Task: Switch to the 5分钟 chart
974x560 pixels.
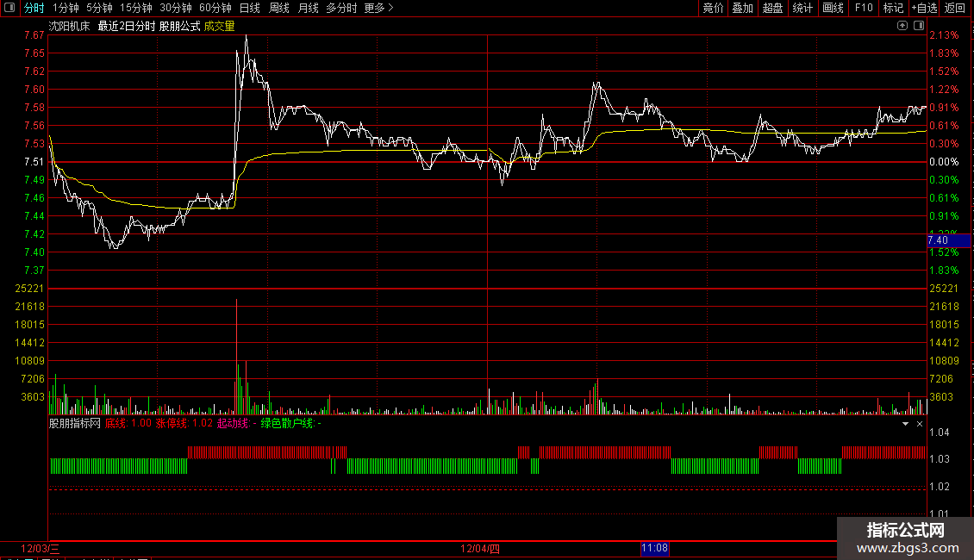Action: pos(99,8)
